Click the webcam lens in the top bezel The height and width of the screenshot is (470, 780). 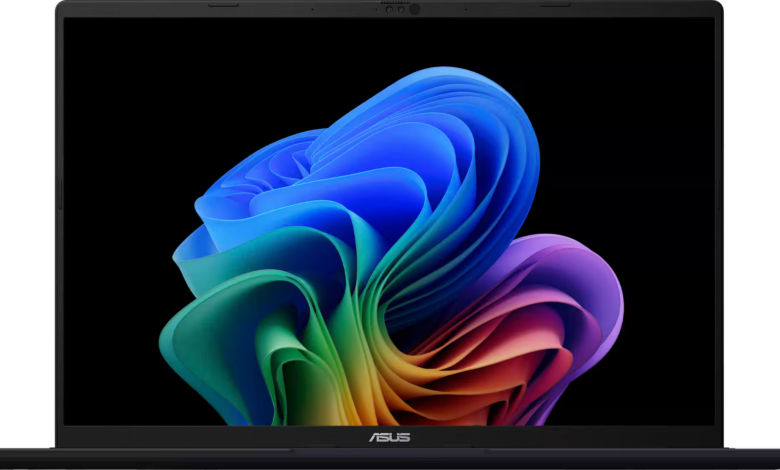pos(414,9)
